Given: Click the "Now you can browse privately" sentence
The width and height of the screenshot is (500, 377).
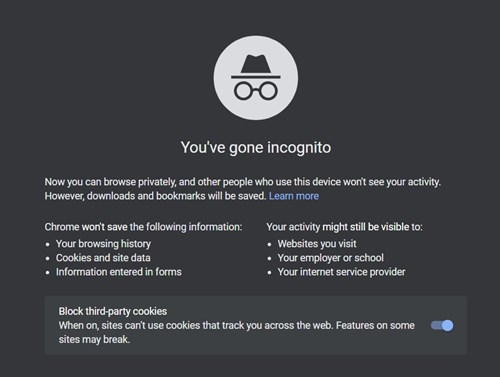Looking at the screenshot, I should [x=243, y=182].
